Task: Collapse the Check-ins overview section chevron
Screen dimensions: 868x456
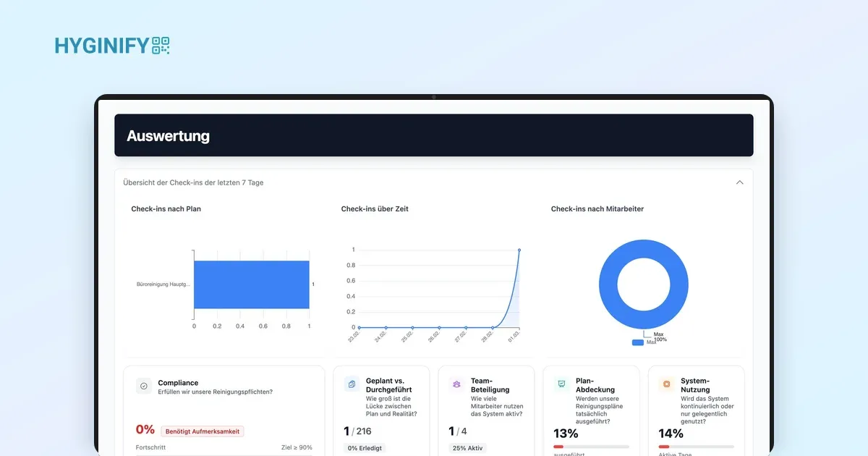Action: pyautogui.click(x=739, y=182)
